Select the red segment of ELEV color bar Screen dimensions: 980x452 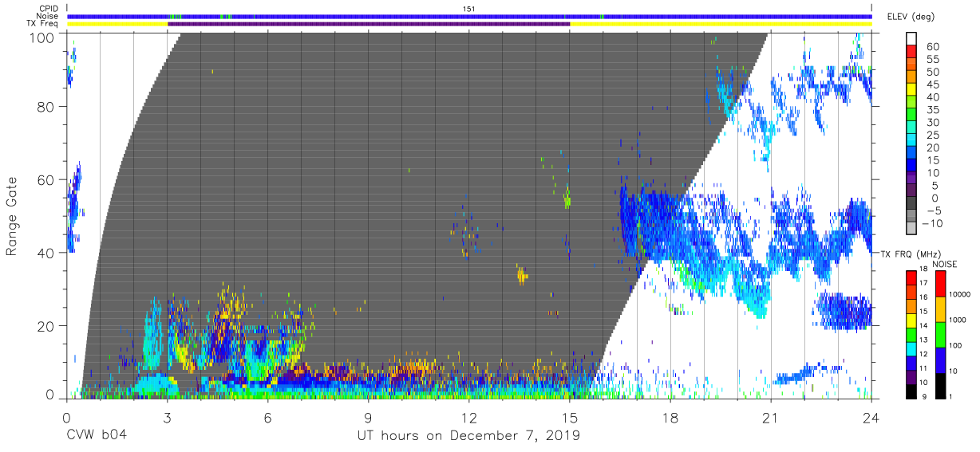[x=913, y=51]
